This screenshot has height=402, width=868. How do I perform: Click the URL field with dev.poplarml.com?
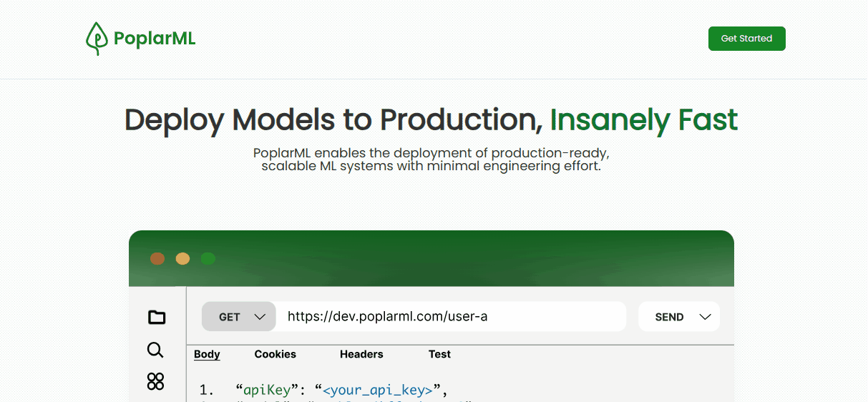tap(451, 316)
